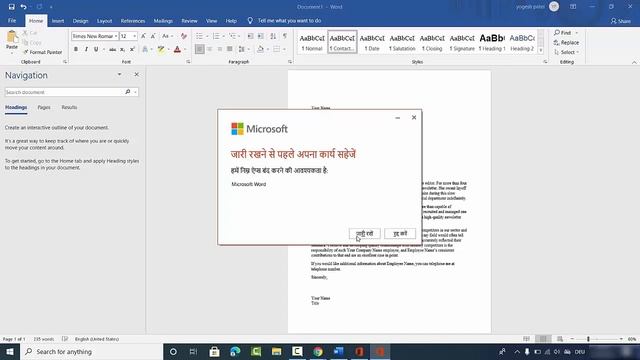Image resolution: width=640 pixels, height=360 pixels.
Task: Click the zoom slider in status bar
Action: pyautogui.click(x=588, y=339)
